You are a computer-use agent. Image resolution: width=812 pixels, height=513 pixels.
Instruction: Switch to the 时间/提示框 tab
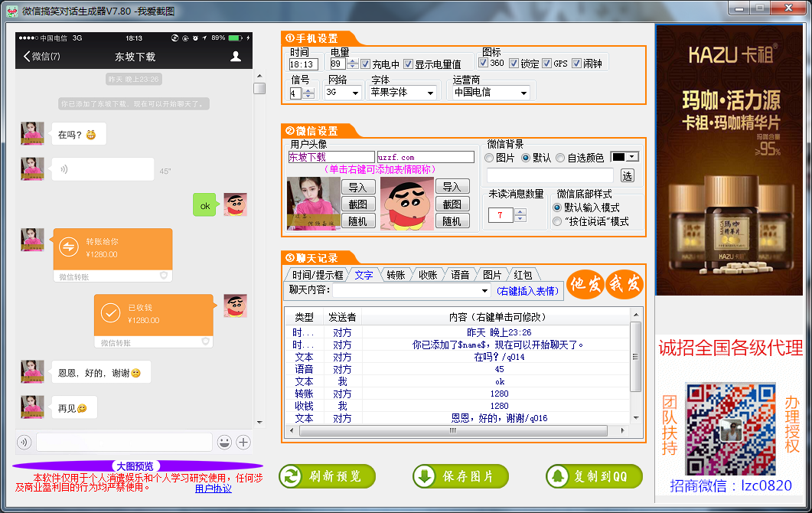[x=318, y=275]
